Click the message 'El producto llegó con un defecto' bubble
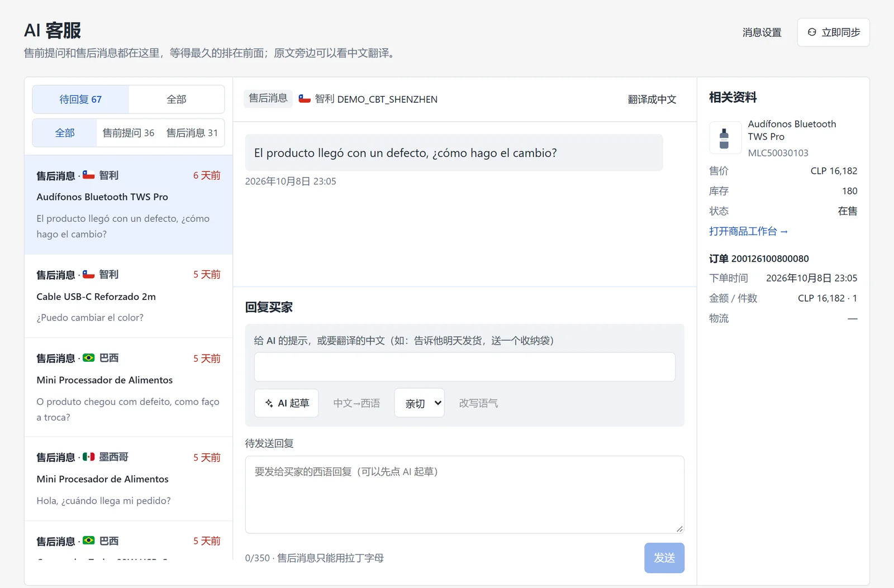 point(454,152)
